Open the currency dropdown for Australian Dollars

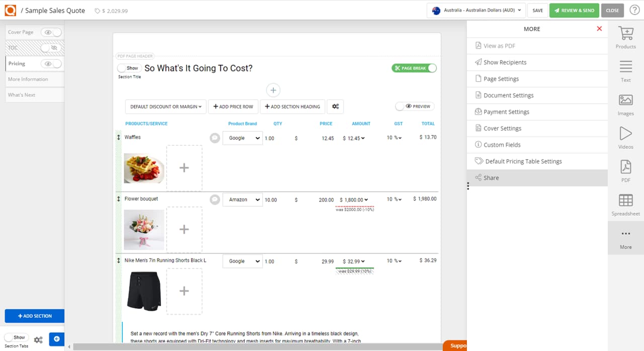[475, 10]
